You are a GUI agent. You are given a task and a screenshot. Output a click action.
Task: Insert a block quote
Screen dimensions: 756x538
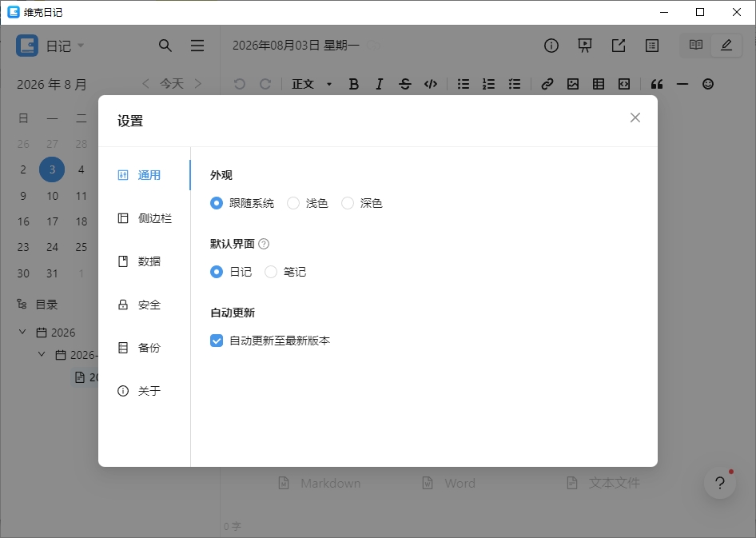(x=657, y=85)
